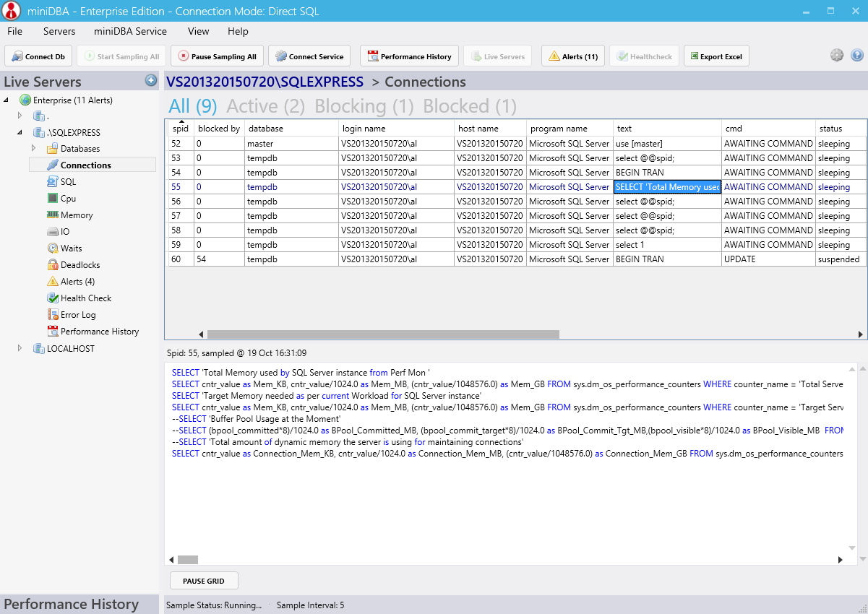This screenshot has height=614, width=868.
Task: Click the Memory module icon
Action: 53,215
